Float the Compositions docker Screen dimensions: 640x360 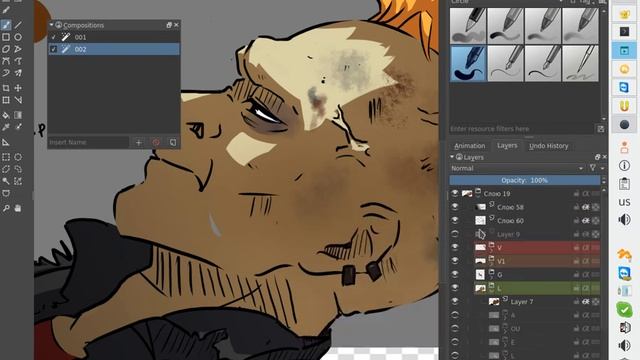tap(169, 25)
